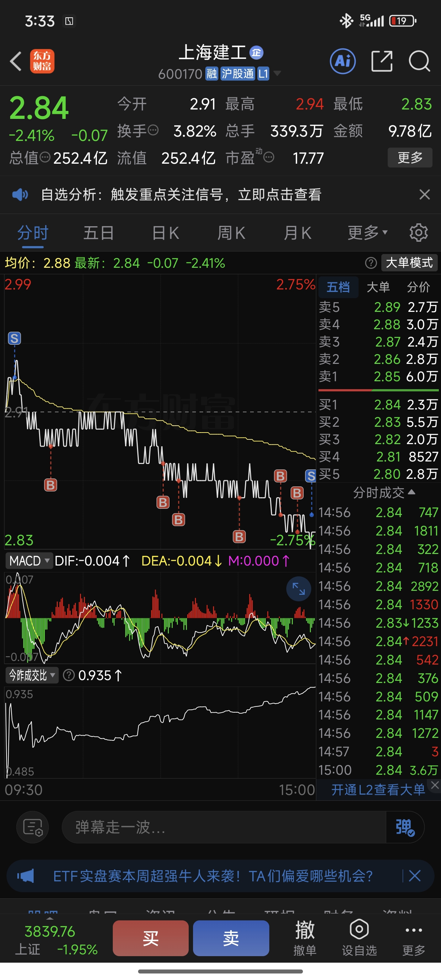Image resolution: width=441 pixels, height=980 pixels.
Task: Tap the 市盈 info icon
Action: pos(269,157)
